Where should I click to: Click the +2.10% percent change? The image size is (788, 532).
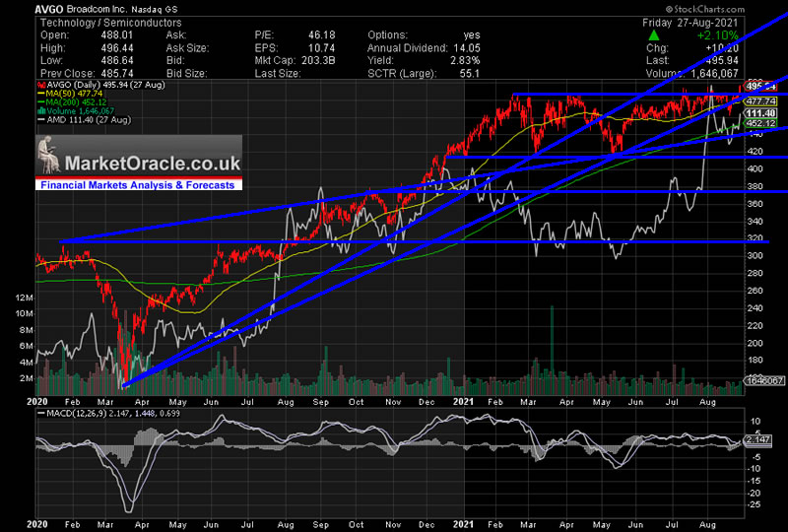[717, 35]
